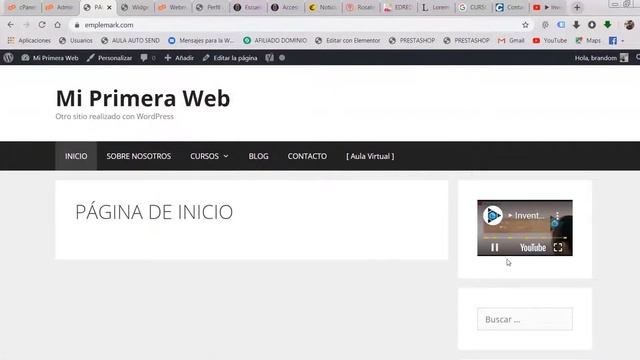This screenshot has height=360, width=640.
Task: Open the Editar con Elementor bookmark
Action: click(x=347, y=40)
